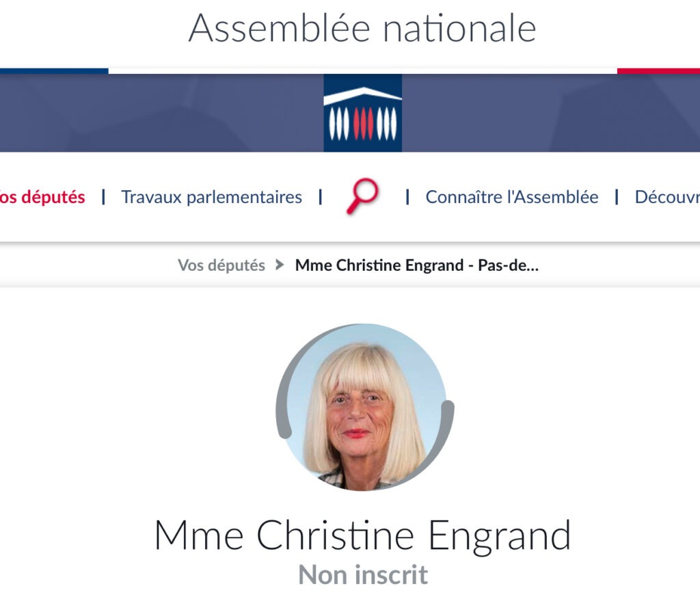The height and width of the screenshot is (612, 700).
Task: Click the deputy's circular portrait photo
Action: point(365,408)
